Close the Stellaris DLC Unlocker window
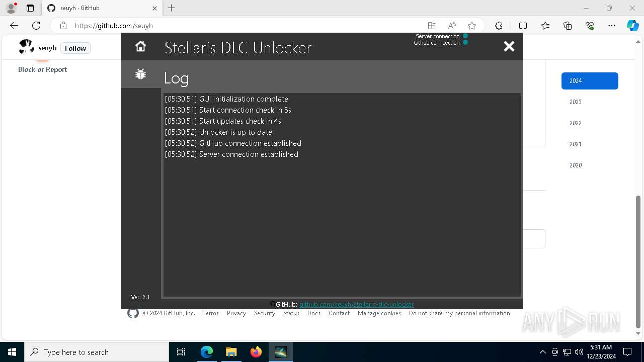 [509, 46]
